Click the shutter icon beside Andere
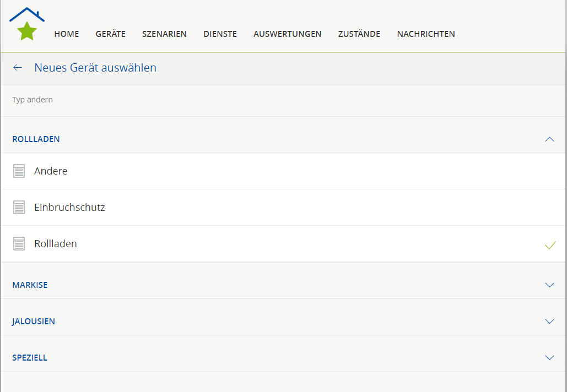The height and width of the screenshot is (392, 567). 19,171
